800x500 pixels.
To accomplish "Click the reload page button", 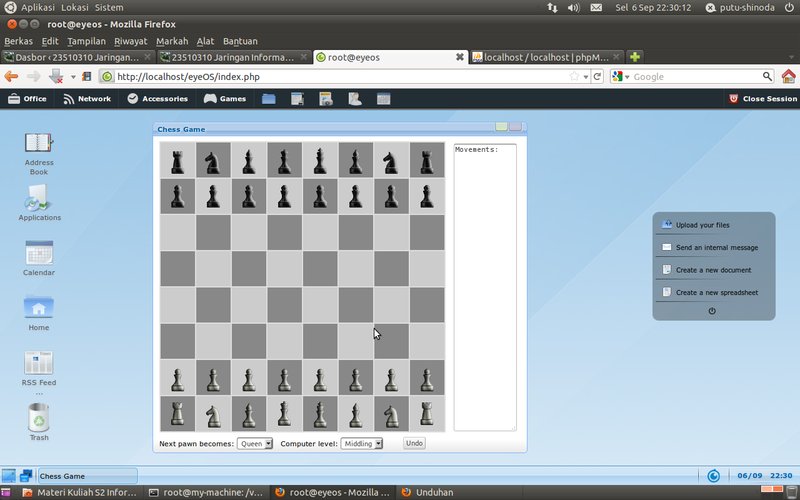I will (597, 77).
